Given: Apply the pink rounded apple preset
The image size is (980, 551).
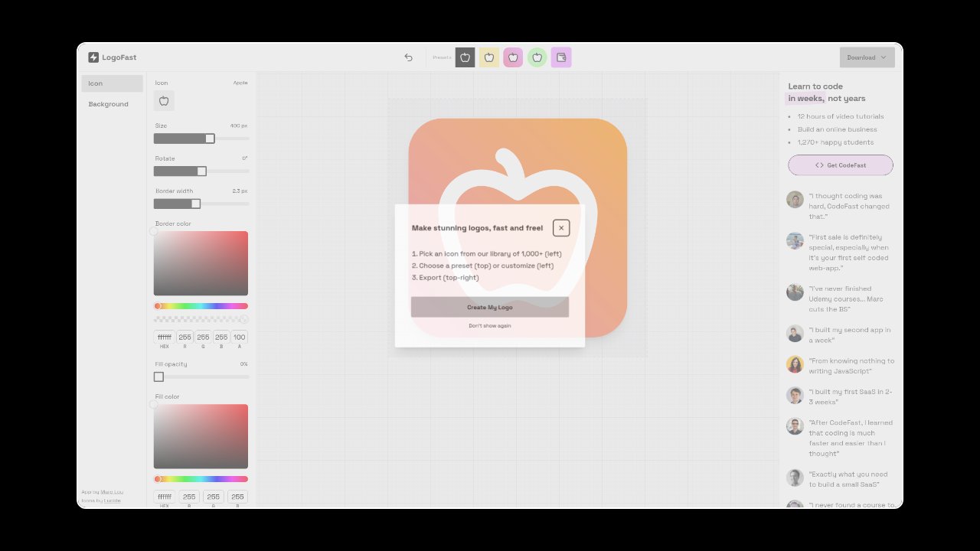Looking at the screenshot, I should point(513,57).
